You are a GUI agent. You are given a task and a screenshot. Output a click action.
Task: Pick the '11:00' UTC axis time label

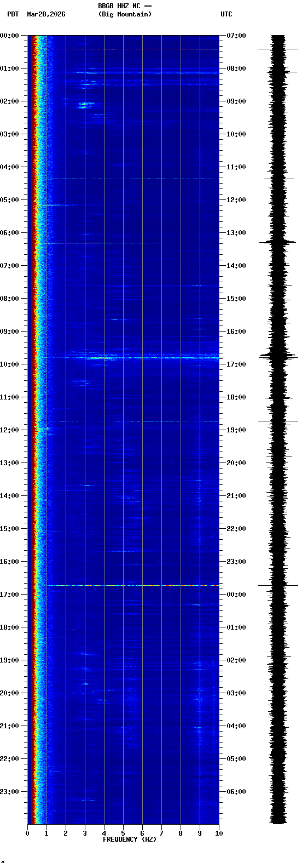tap(236, 167)
